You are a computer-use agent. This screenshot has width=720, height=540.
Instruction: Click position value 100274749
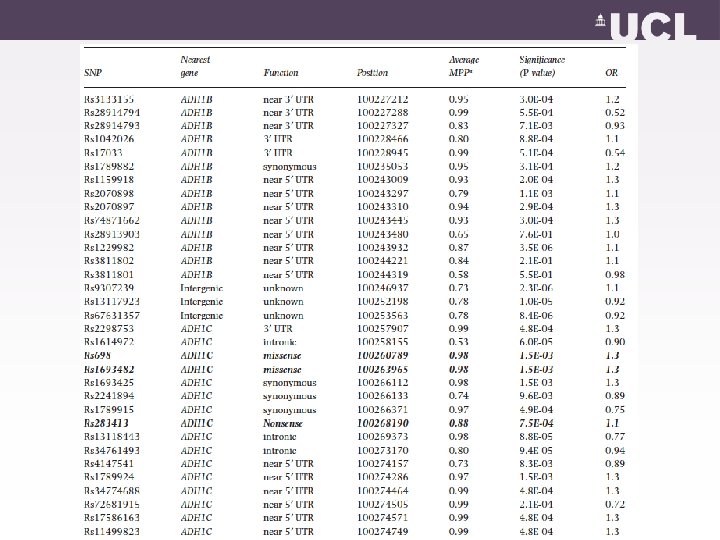click(x=382, y=531)
